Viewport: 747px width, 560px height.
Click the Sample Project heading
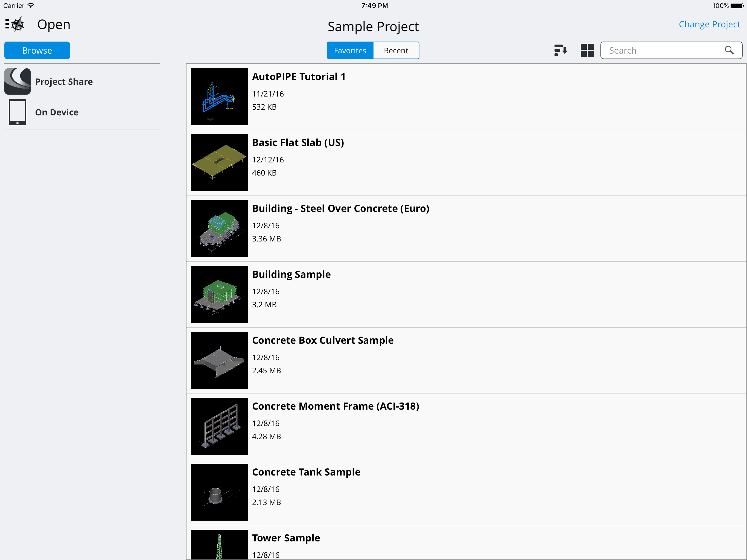click(373, 27)
